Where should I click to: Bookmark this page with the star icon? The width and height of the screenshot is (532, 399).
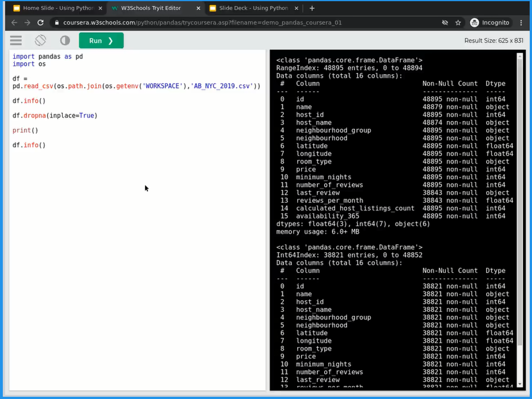click(458, 23)
